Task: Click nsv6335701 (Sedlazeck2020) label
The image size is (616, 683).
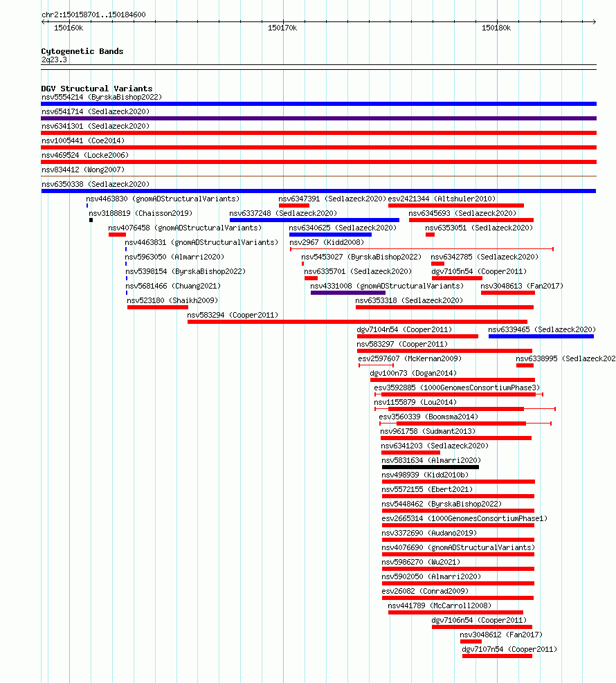Action: tap(358, 271)
